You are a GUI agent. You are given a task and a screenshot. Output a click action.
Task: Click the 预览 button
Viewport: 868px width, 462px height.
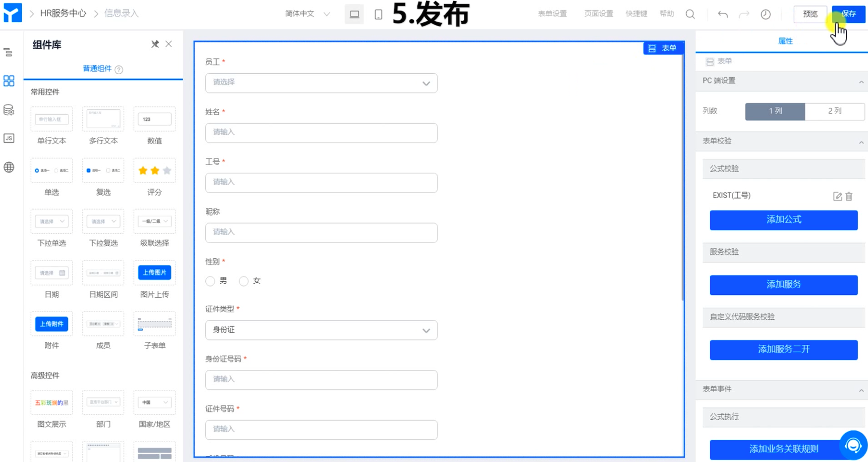click(x=810, y=14)
